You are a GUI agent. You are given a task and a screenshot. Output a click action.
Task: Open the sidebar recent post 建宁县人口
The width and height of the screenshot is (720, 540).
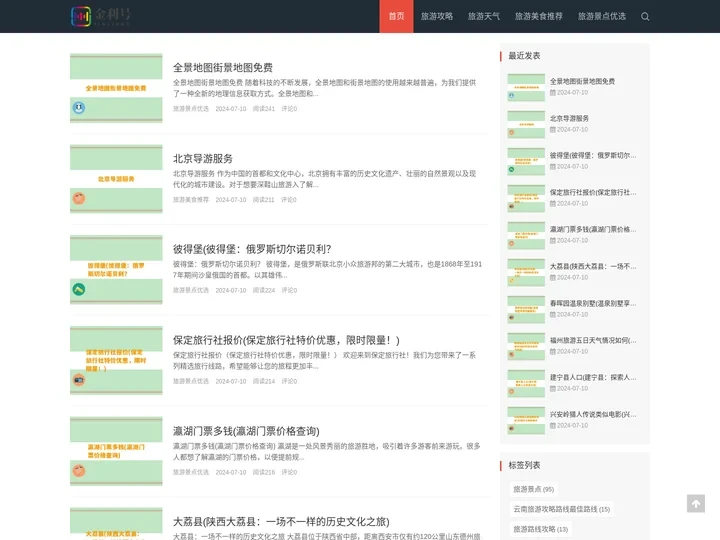(593, 377)
